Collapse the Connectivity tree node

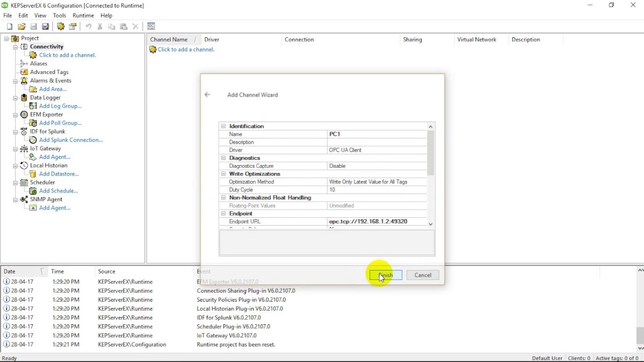(x=15, y=47)
